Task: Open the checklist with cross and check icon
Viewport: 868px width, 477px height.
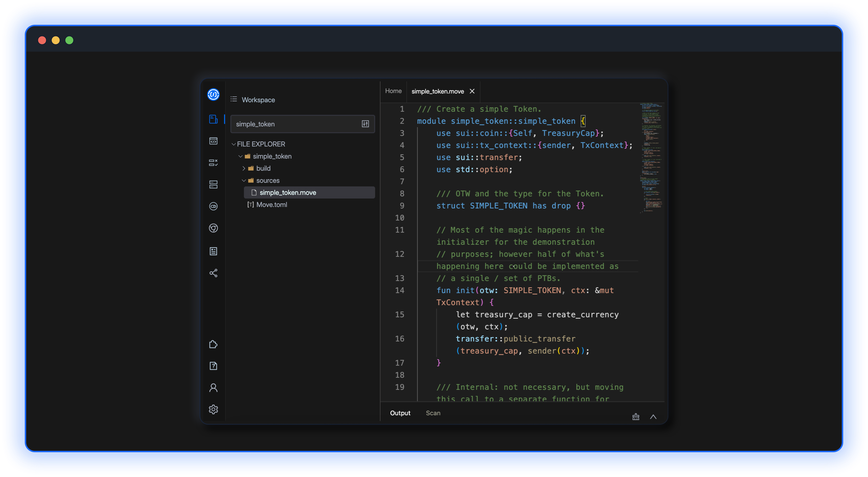Action: pos(213,163)
